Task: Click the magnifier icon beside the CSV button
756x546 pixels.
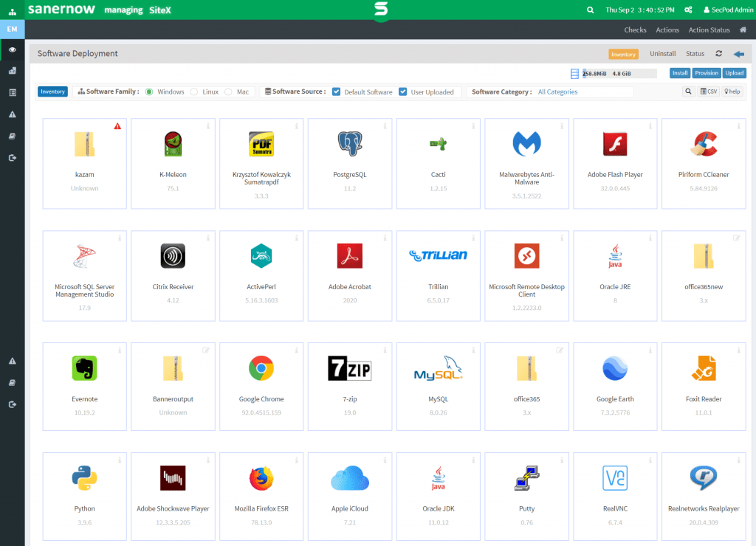Action: click(x=689, y=91)
